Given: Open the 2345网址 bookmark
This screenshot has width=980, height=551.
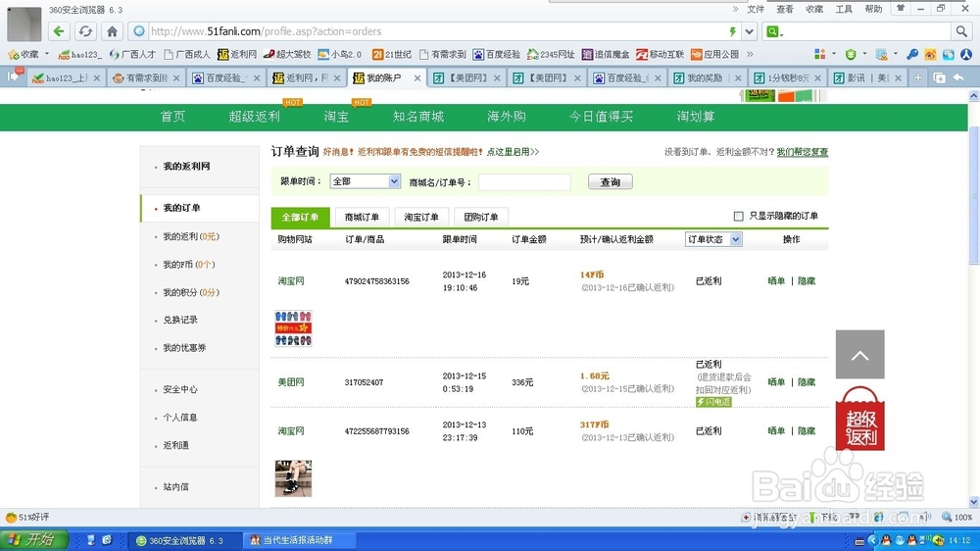Looking at the screenshot, I should tap(551, 54).
